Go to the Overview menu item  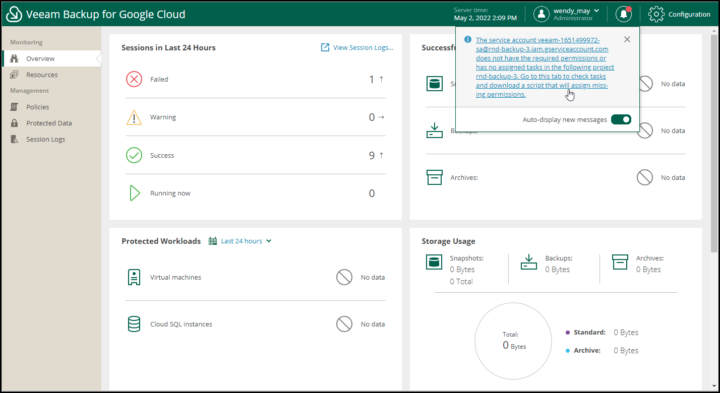51,59
